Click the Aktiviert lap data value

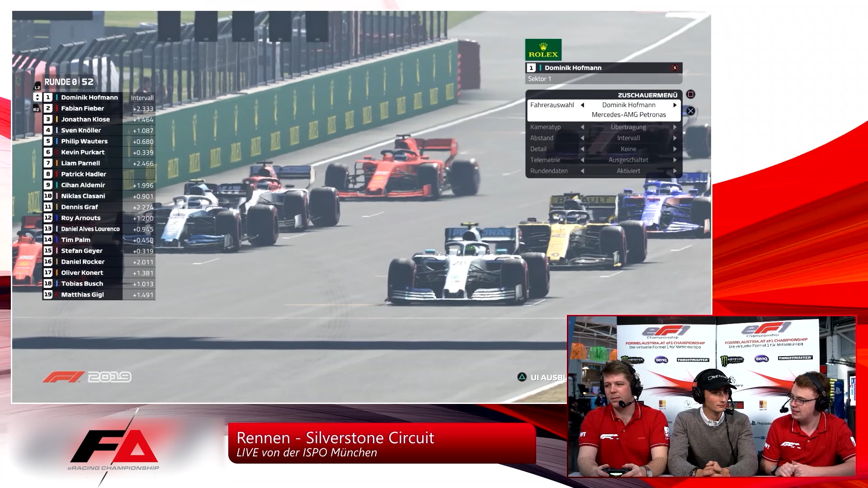click(628, 171)
